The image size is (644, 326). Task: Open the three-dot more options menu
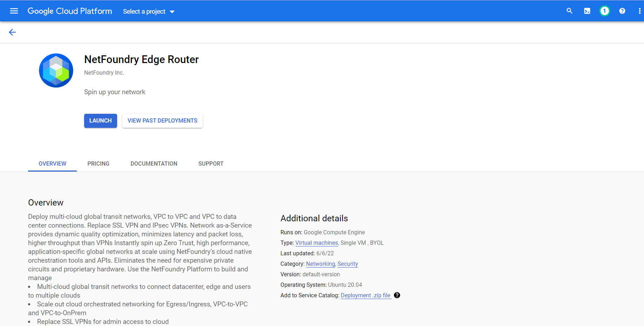click(x=639, y=11)
